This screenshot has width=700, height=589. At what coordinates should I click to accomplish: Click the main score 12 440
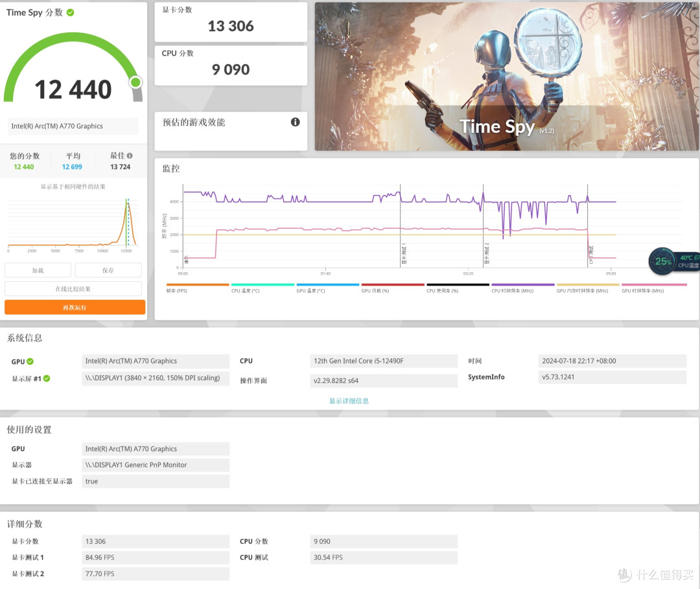point(73,89)
